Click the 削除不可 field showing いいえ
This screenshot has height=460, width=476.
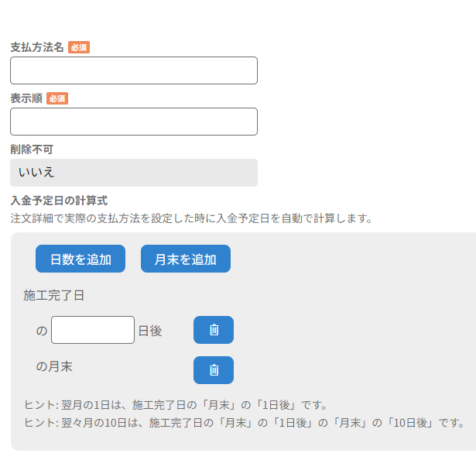pyautogui.click(x=133, y=173)
